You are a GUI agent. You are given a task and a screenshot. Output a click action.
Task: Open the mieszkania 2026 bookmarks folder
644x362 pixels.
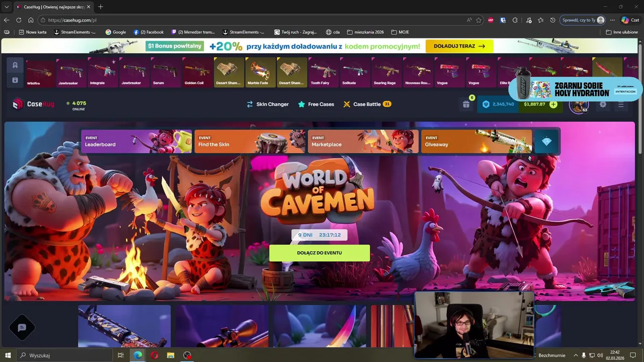click(x=365, y=32)
